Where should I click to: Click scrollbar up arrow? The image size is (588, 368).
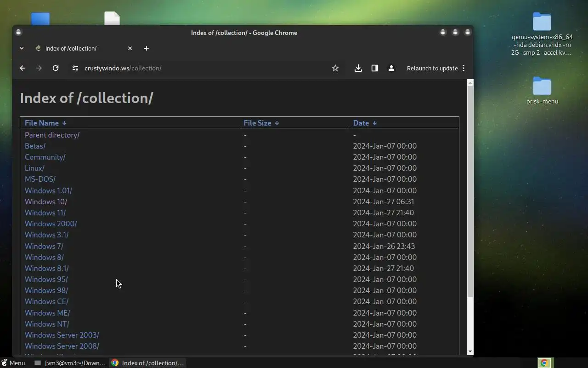click(470, 82)
